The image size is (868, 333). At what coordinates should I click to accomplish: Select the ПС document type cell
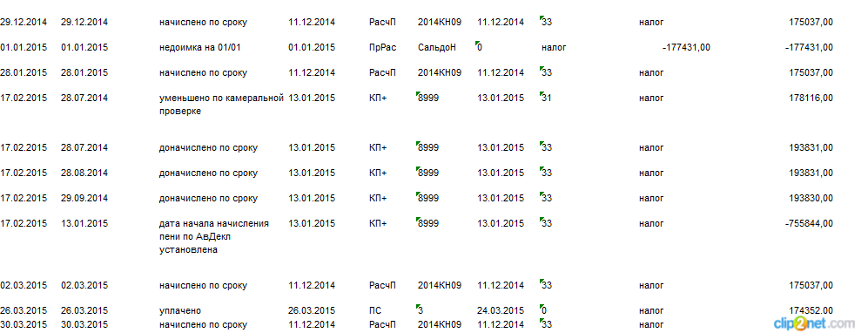374,311
